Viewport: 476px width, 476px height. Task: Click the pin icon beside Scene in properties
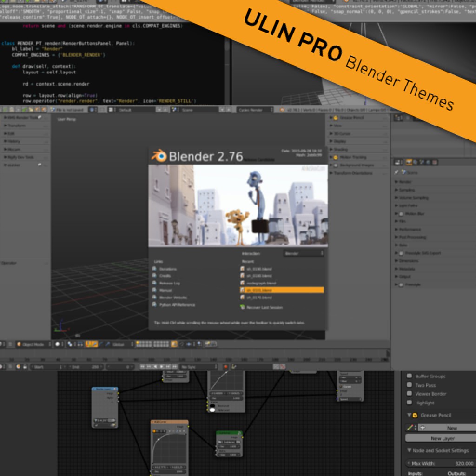point(397,171)
